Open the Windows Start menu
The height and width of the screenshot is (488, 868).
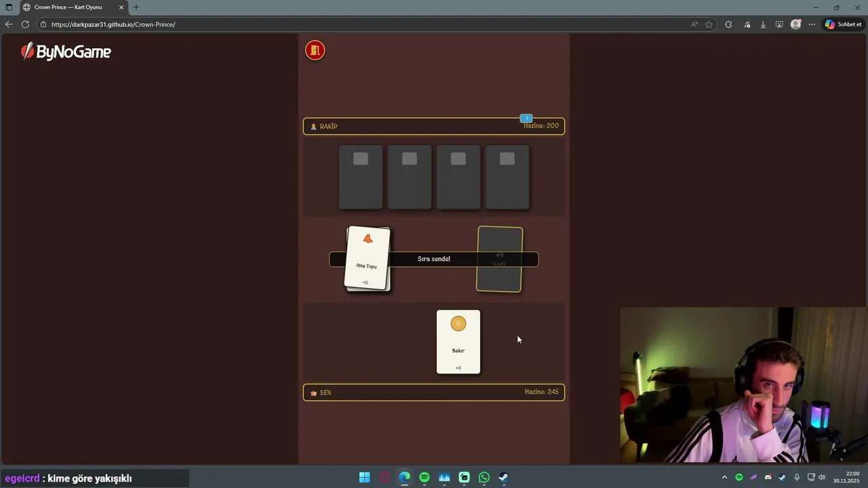click(365, 477)
